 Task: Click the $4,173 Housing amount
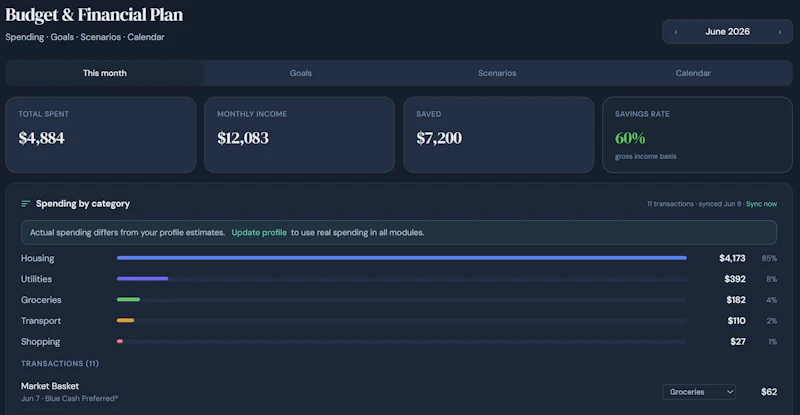tap(732, 258)
